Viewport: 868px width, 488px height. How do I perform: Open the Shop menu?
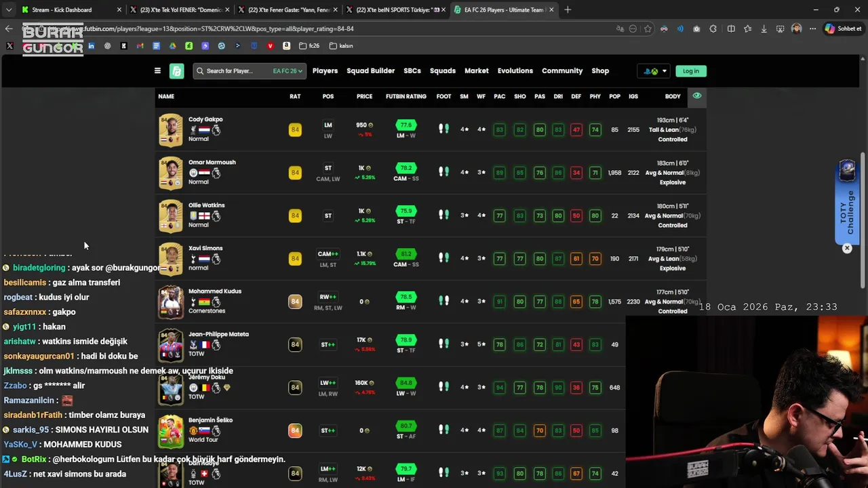600,70
